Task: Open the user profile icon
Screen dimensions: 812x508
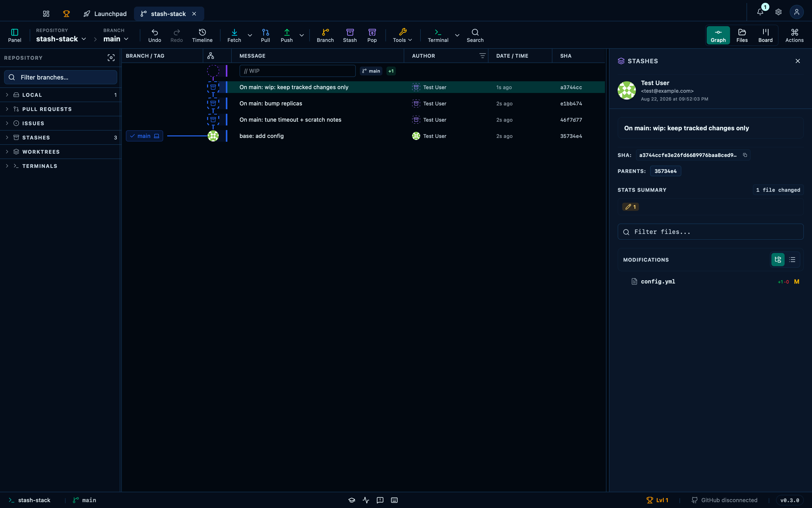Action: click(797, 12)
